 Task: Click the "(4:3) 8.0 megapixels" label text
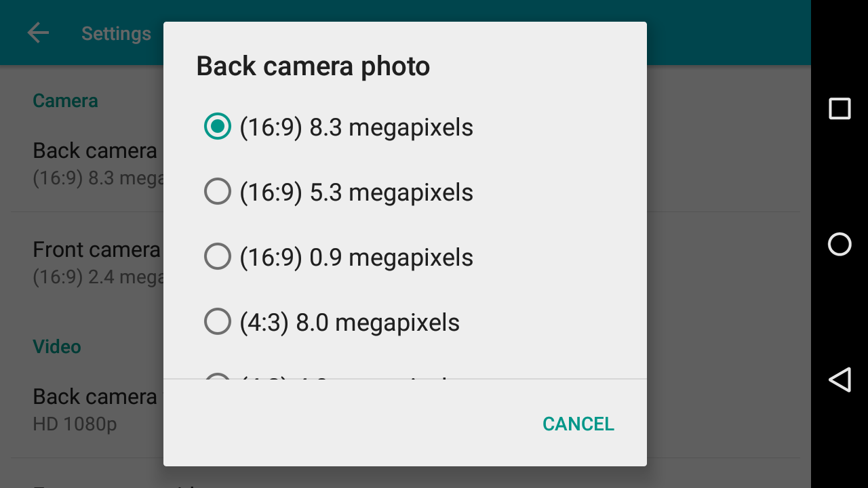(349, 322)
